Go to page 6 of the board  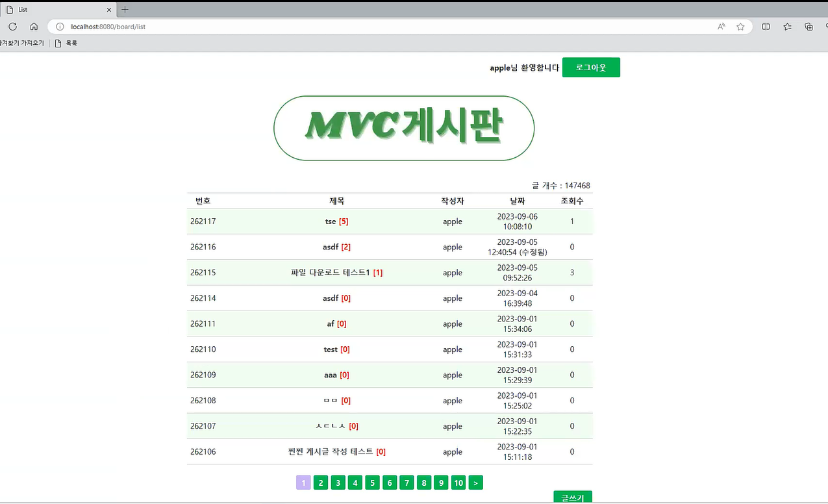[x=390, y=483]
